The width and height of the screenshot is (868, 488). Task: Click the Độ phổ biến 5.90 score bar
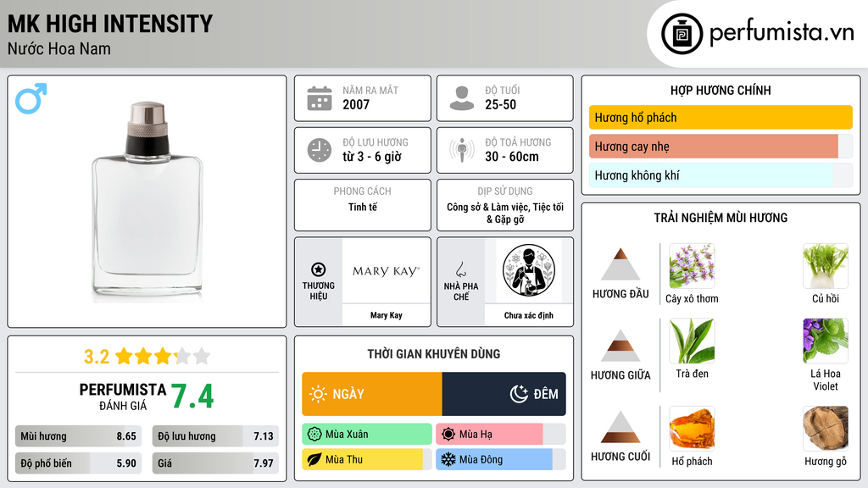tap(78, 463)
